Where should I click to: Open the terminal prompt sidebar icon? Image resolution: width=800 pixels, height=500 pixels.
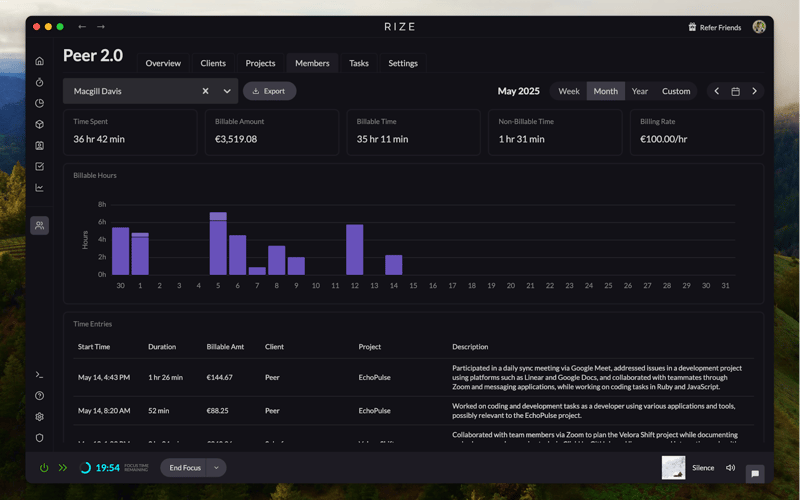pos(39,374)
